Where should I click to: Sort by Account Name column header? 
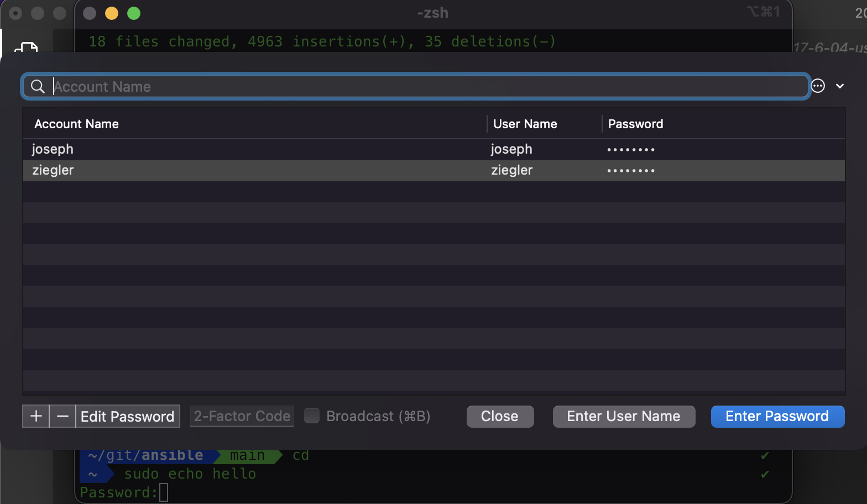[x=76, y=124]
